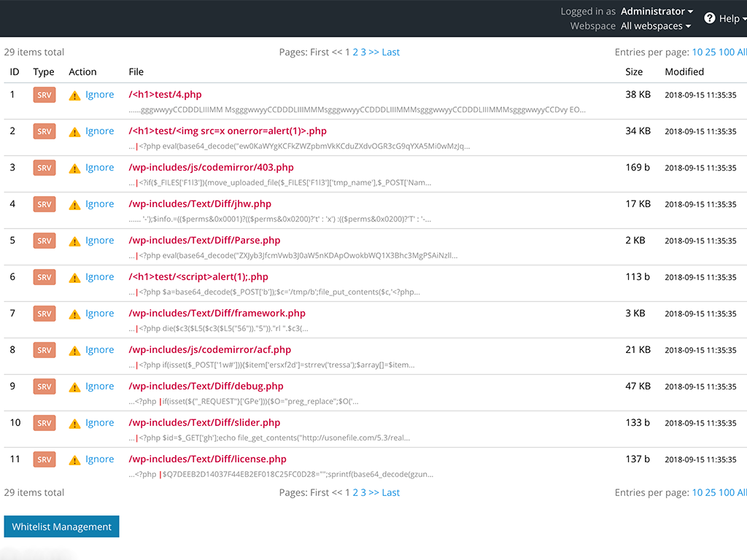Set entries per page to 25 at top
The height and width of the screenshot is (560, 747).
click(x=711, y=52)
